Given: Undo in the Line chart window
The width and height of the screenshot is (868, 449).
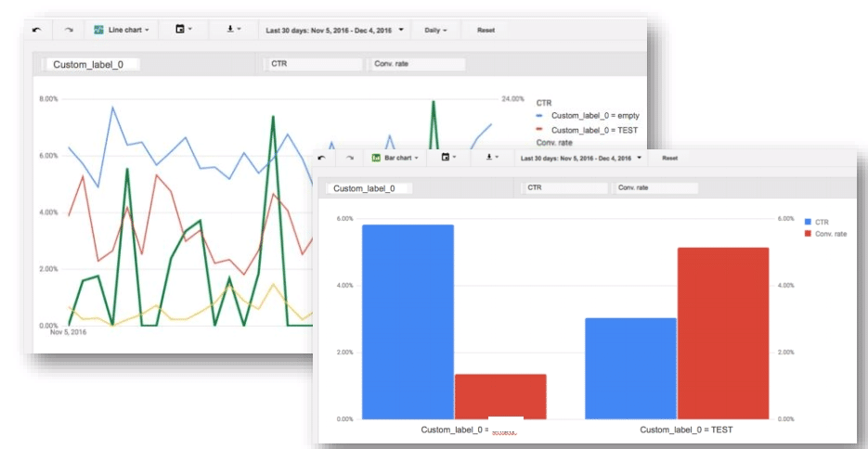Looking at the screenshot, I should click(37, 30).
